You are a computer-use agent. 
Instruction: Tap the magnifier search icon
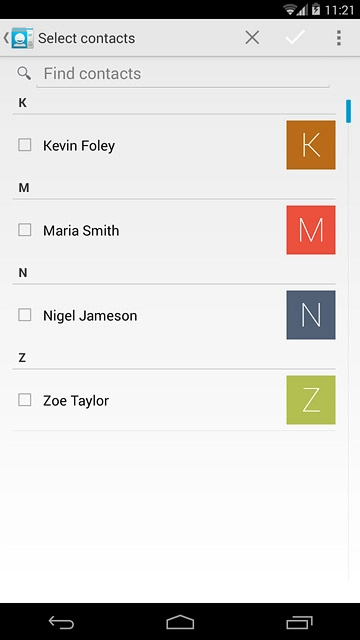coord(24,73)
